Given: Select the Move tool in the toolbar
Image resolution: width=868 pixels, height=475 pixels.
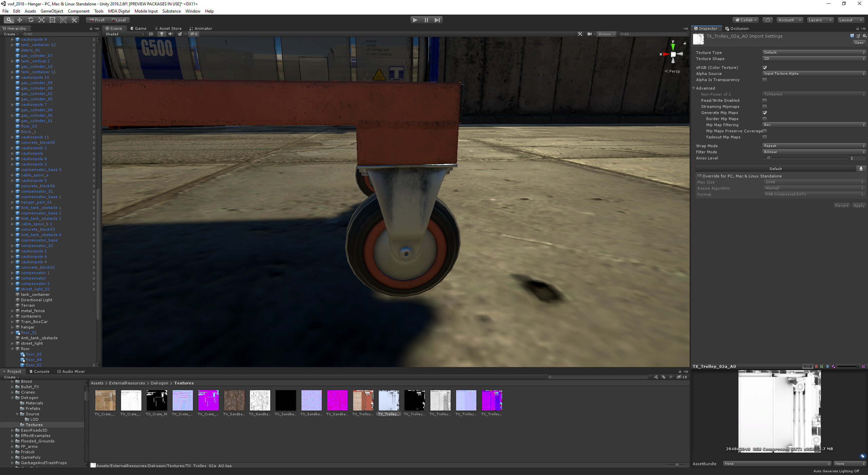Looking at the screenshot, I should (20, 20).
